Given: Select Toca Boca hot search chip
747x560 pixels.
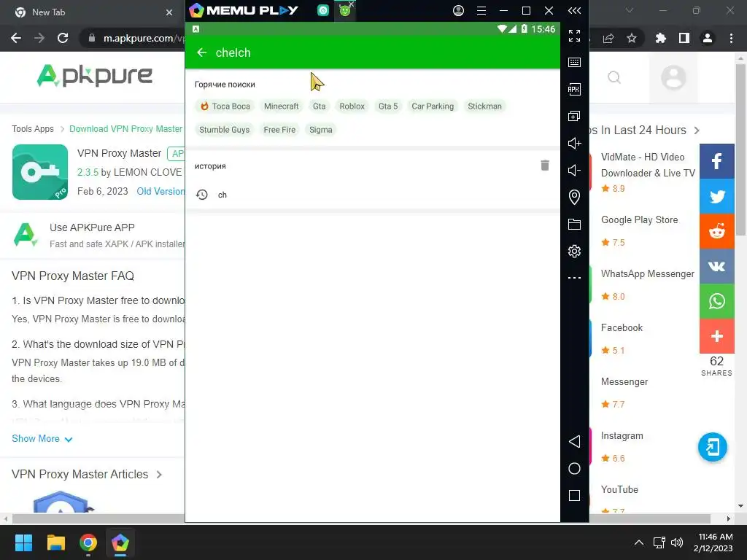Looking at the screenshot, I should pos(225,106).
